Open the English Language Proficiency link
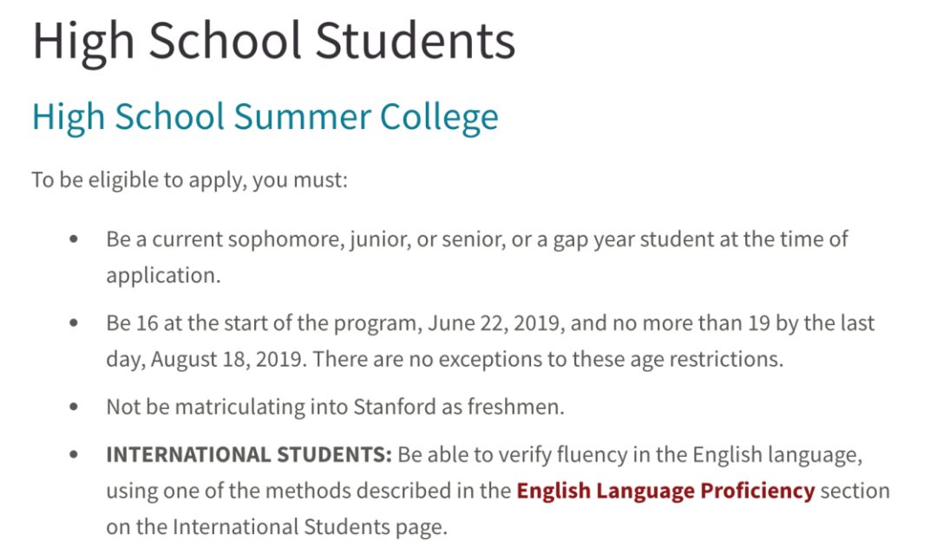The image size is (937, 560). click(x=665, y=491)
